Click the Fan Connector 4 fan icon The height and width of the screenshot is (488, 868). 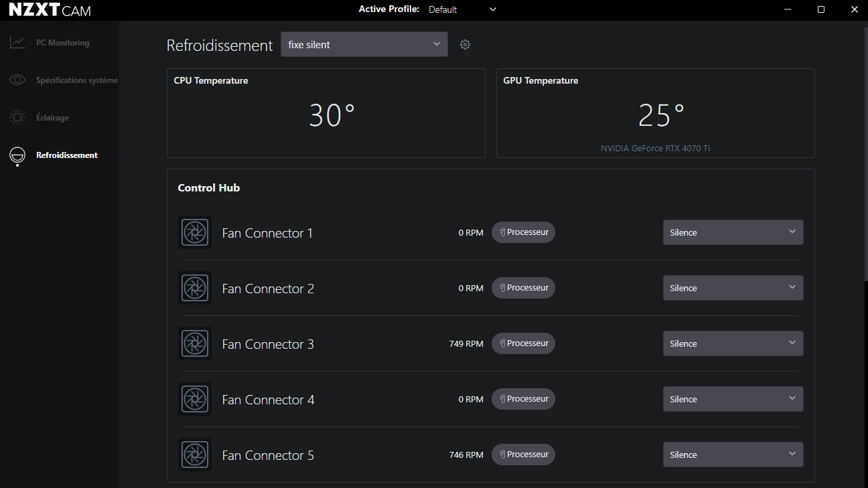click(x=195, y=400)
